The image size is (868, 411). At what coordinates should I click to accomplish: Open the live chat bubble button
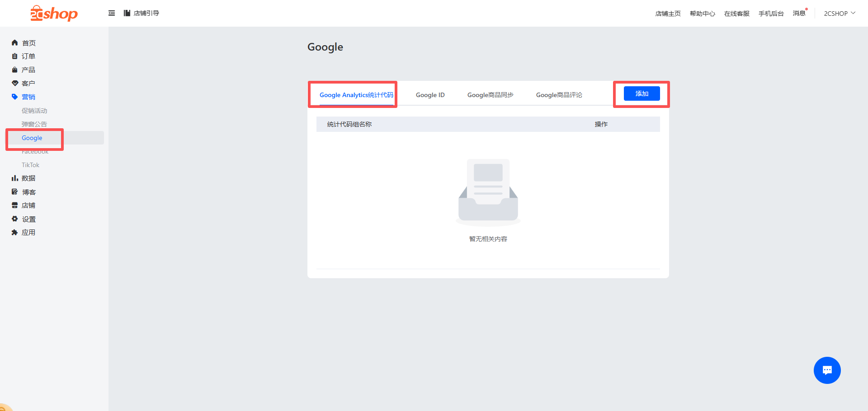827,370
